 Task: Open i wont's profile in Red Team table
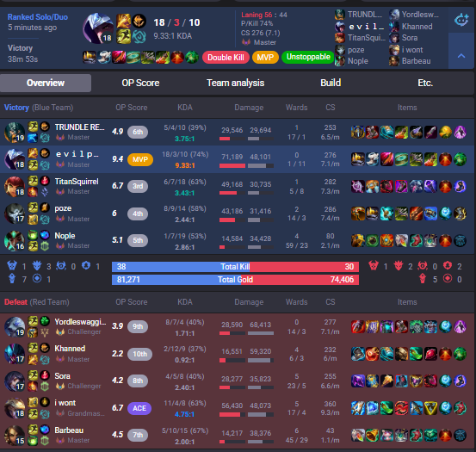[x=65, y=403]
